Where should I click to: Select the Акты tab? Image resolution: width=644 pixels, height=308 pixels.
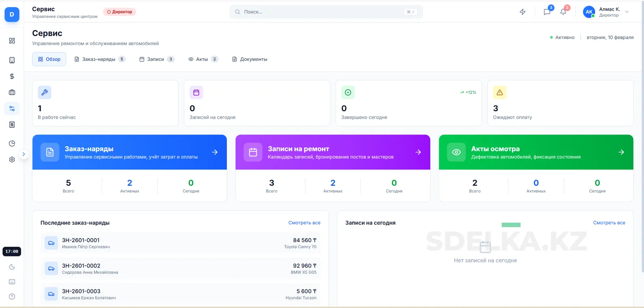tap(203, 59)
